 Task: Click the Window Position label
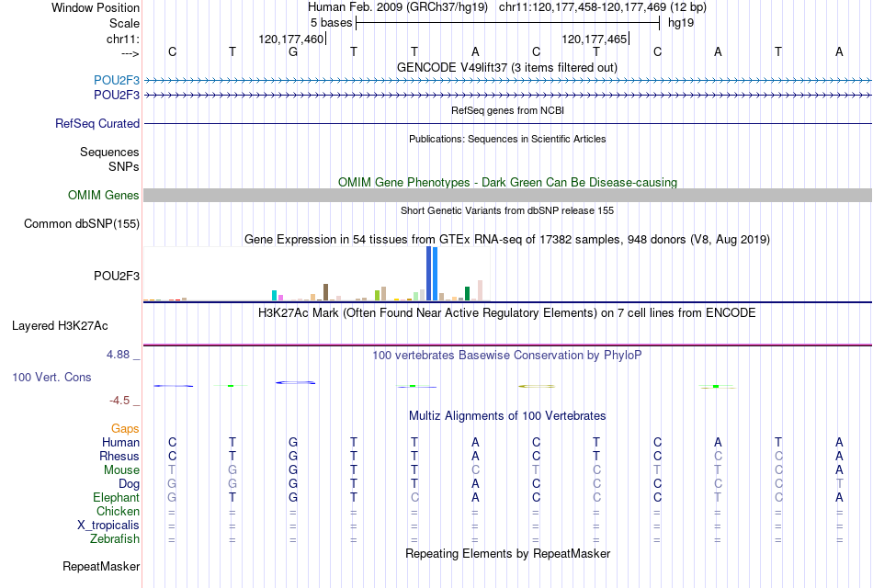96,7
